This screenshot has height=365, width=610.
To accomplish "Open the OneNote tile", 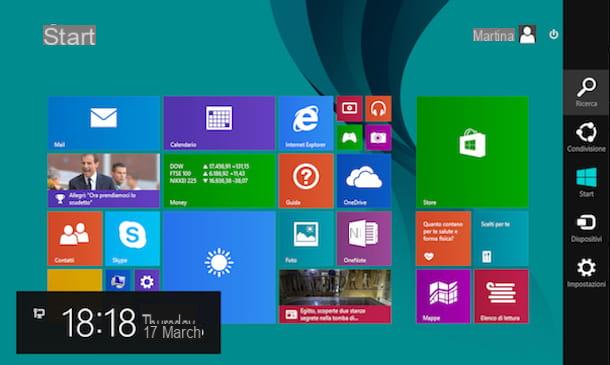I will [x=364, y=239].
